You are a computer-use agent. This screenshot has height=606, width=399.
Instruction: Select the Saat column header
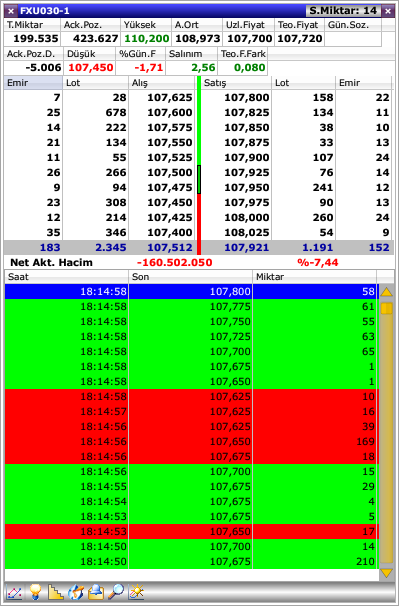point(66,277)
